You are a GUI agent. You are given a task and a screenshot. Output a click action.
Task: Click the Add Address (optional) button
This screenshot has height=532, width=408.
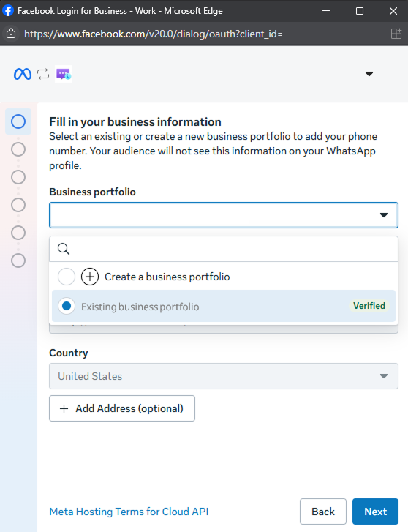pos(122,408)
